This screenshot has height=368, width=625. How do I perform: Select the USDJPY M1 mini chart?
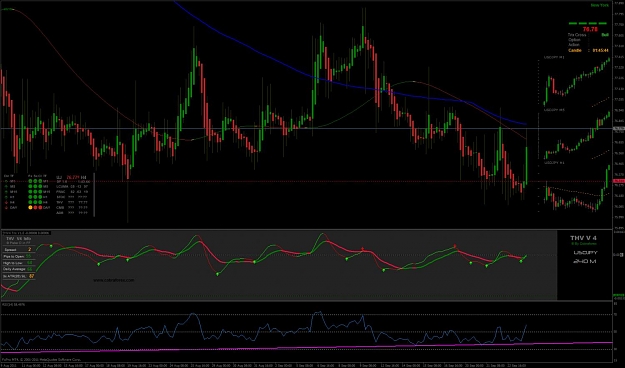coord(577,82)
